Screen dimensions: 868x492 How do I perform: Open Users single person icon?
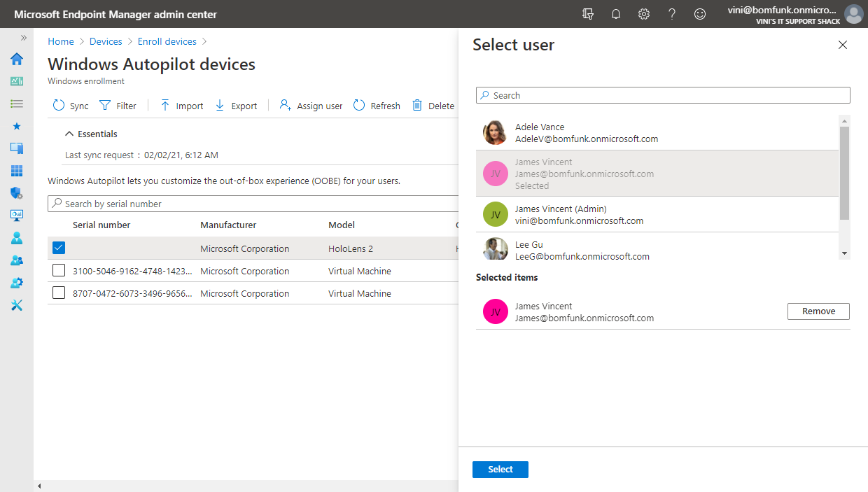pyautogui.click(x=17, y=238)
